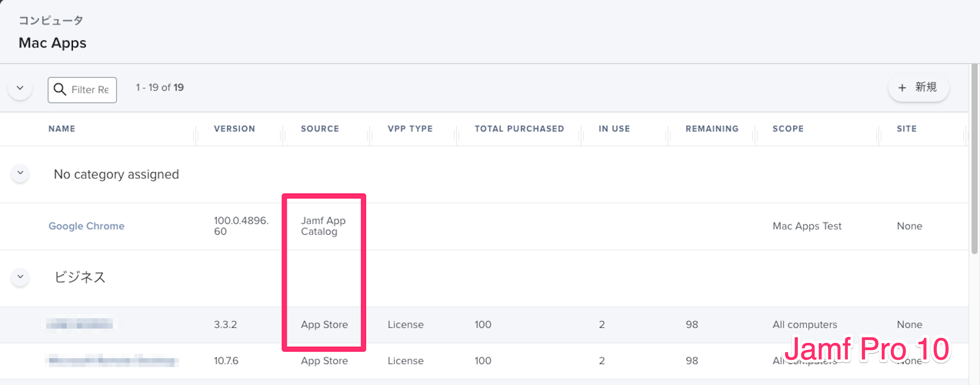Open the blurred app, version 3.3.2
The image size is (980, 385).
pos(79,324)
